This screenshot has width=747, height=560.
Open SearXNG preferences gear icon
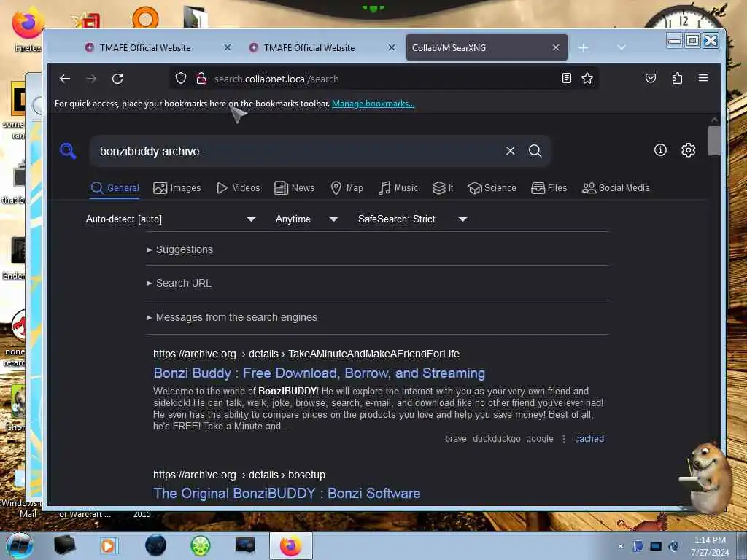tap(688, 150)
